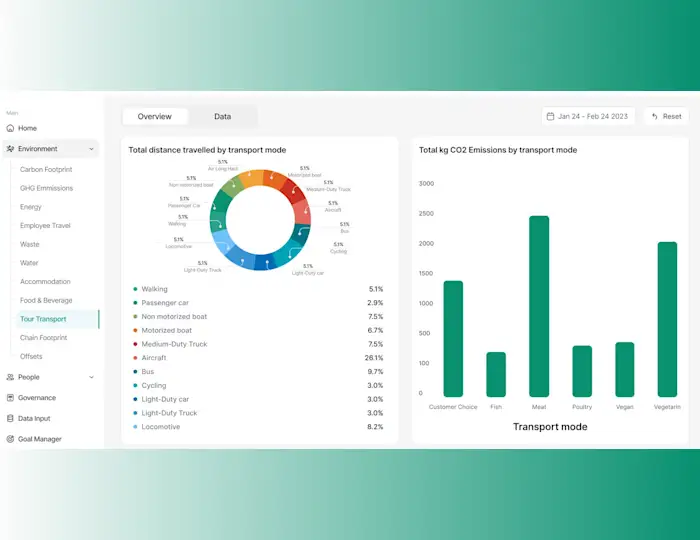Select Accommodation in sidebar

point(45,282)
